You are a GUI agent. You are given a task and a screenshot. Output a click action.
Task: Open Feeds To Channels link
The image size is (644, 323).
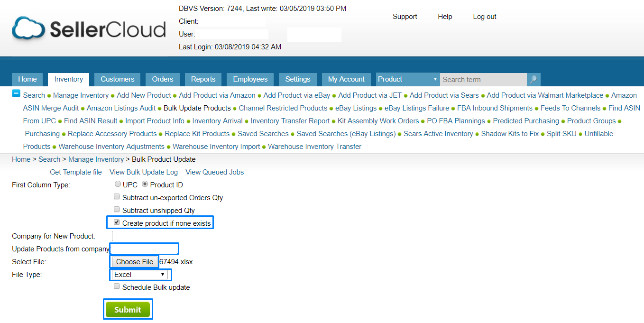570,108
